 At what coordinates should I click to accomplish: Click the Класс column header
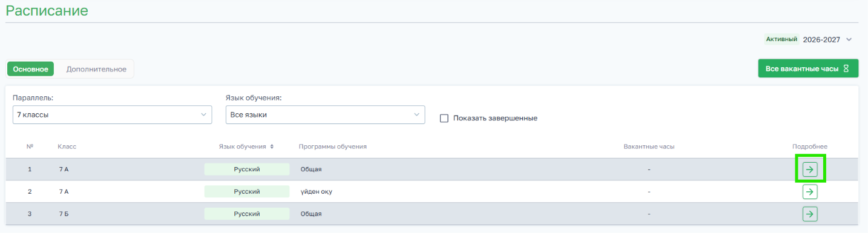click(67, 146)
